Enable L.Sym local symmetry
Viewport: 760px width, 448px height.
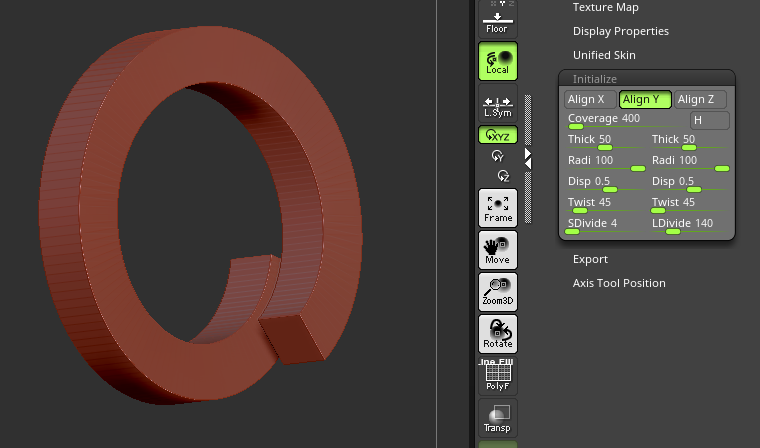click(x=498, y=103)
